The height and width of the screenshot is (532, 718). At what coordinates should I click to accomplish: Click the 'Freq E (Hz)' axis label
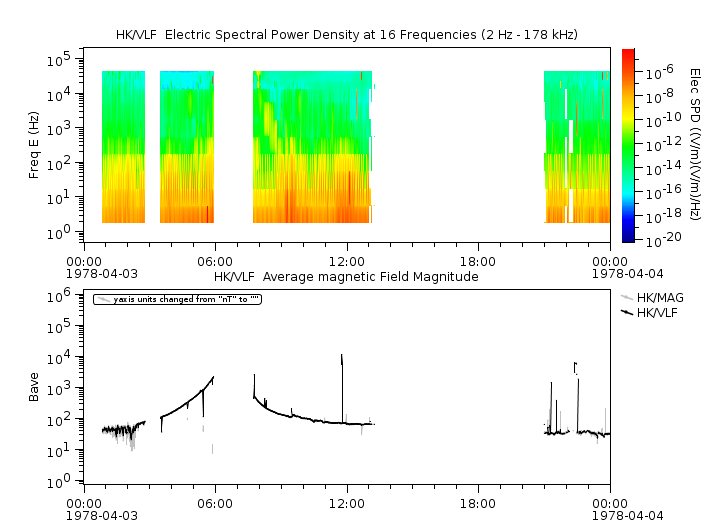[x=34, y=145]
